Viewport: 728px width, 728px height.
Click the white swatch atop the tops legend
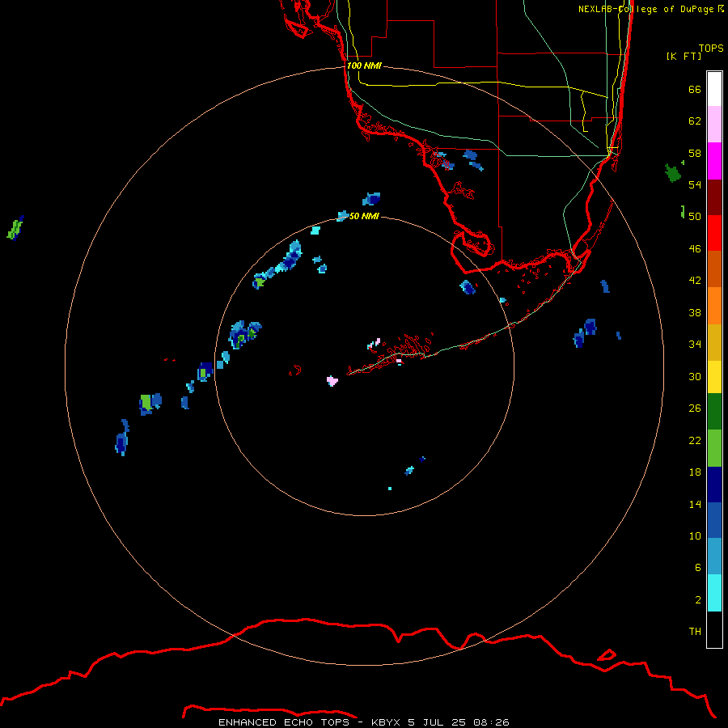point(714,89)
